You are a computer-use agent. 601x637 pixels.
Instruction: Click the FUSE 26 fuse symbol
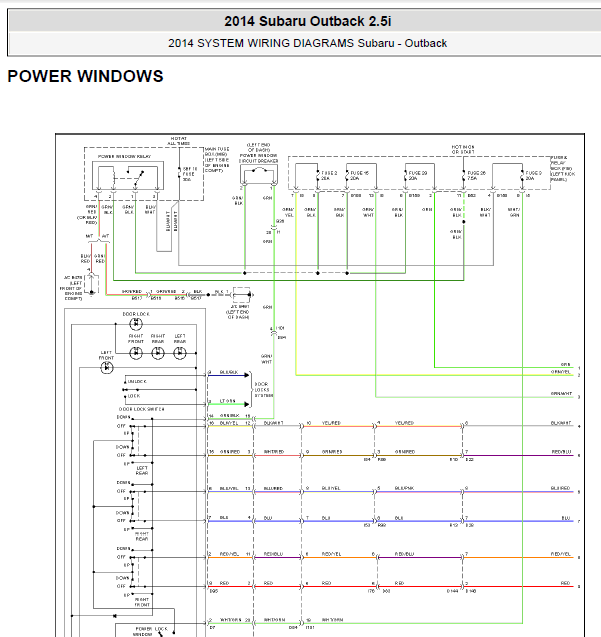[x=464, y=176]
